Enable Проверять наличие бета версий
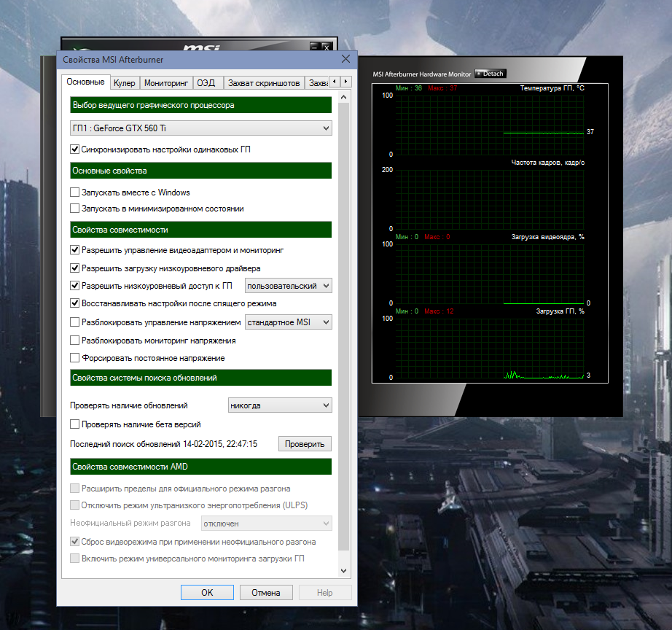 [x=74, y=424]
